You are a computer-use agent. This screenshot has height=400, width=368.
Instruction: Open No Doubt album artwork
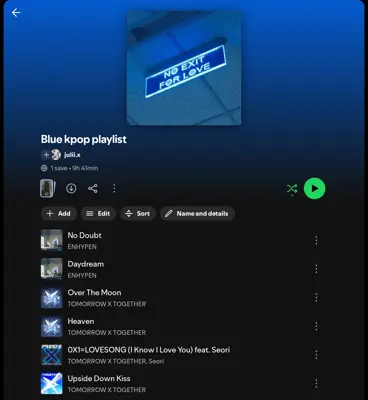[x=51, y=240]
